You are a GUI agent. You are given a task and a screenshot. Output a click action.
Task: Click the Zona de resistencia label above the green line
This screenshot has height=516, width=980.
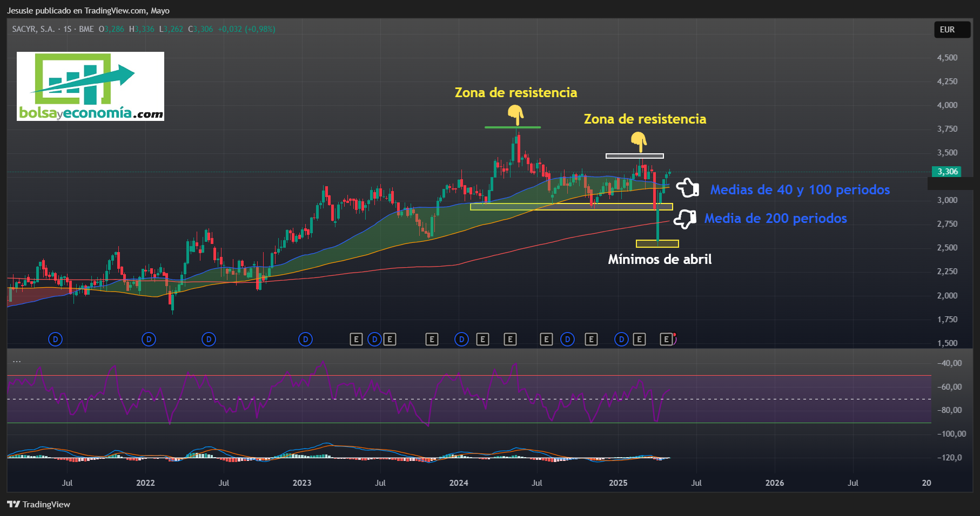(x=516, y=92)
